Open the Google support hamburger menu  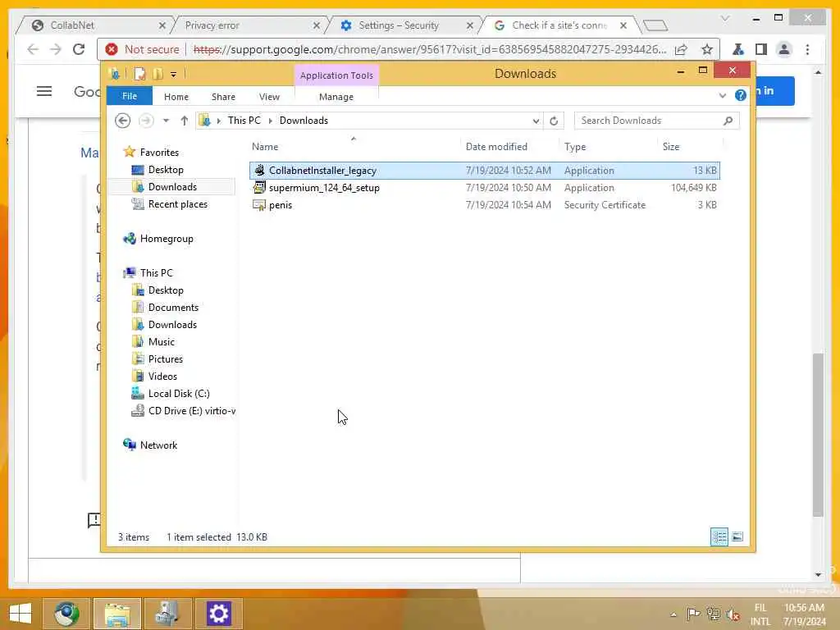point(44,92)
